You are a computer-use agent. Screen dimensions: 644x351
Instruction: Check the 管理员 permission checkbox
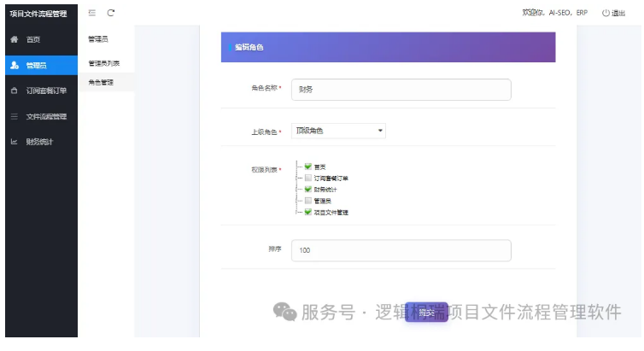308,201
